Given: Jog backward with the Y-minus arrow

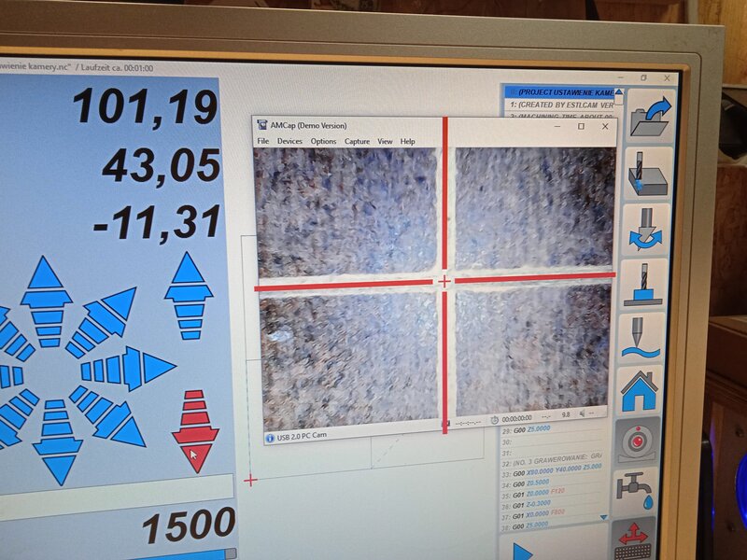Looking at the screenshot, I should click(58, 442).
